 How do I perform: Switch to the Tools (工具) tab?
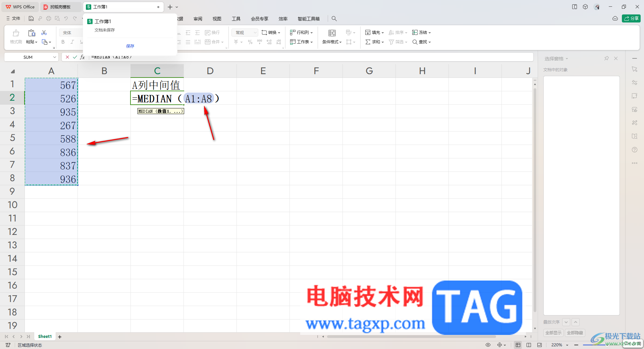[x=236, y=19]
